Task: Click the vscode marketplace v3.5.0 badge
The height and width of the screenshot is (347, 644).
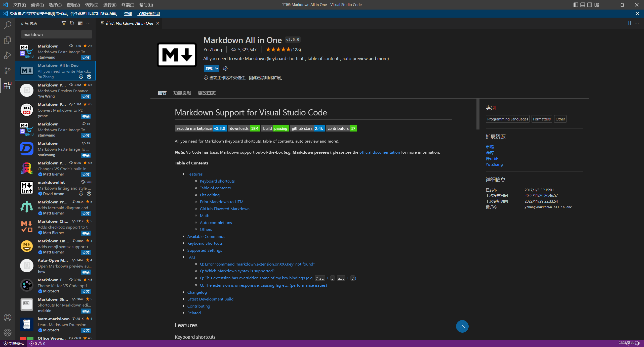Action: click(201, 128)
